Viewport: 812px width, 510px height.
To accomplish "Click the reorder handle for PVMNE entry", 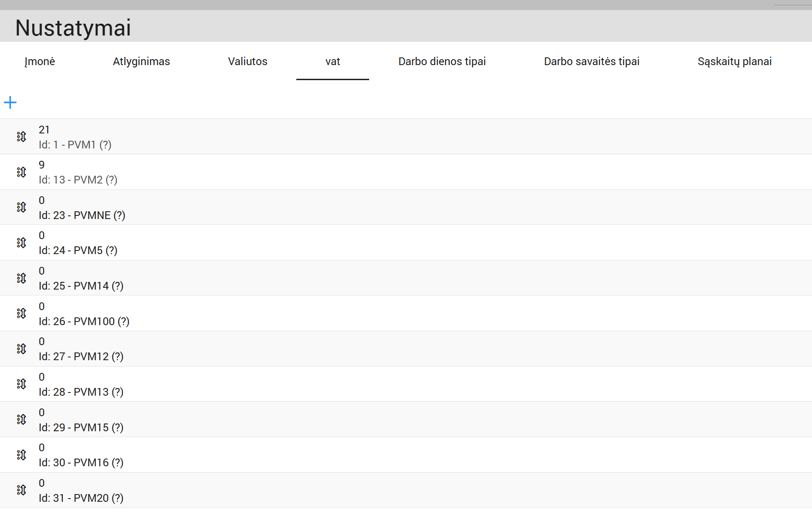I will tap(21, 207).
